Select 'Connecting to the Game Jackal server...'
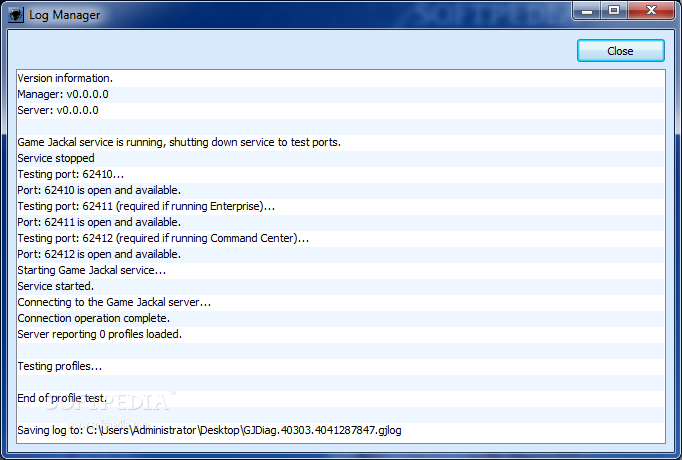 coord(341,302)
